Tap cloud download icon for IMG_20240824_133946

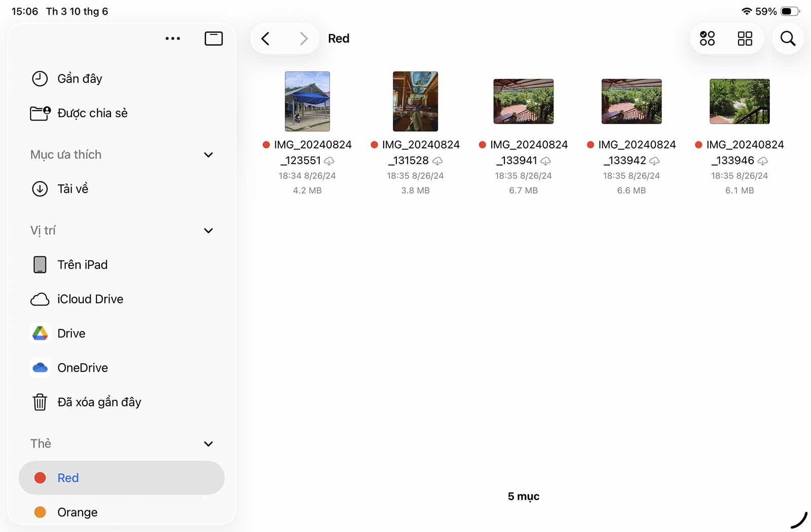(763, 161)
